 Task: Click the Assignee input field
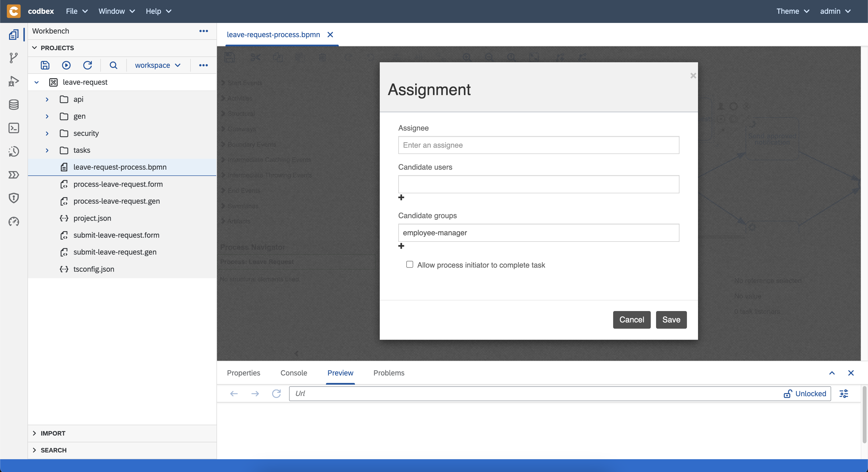pyautogui.click(x=538, y=145)
